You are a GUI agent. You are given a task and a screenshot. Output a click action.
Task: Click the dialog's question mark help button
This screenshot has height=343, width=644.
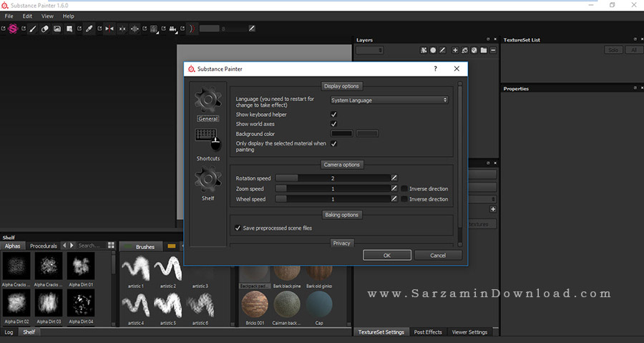[x=435, y=69]
